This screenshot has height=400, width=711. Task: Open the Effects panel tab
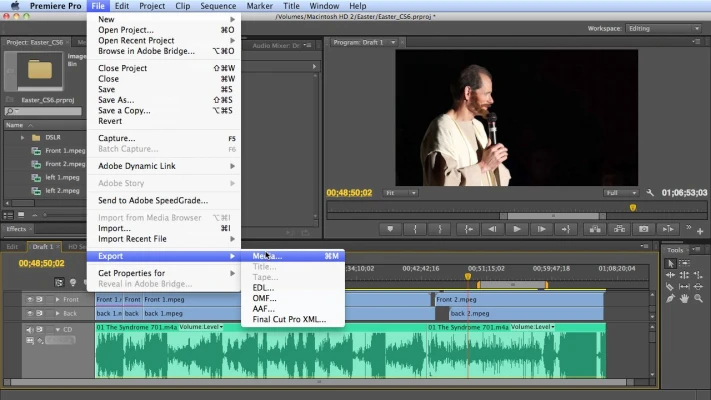pyautogui.click(x=16, y=229)
